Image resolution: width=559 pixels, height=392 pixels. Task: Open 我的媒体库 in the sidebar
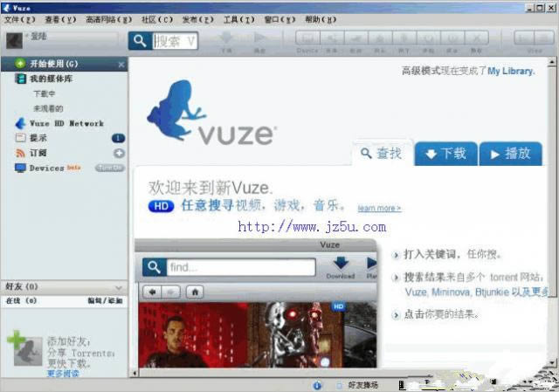pos(51,79)
